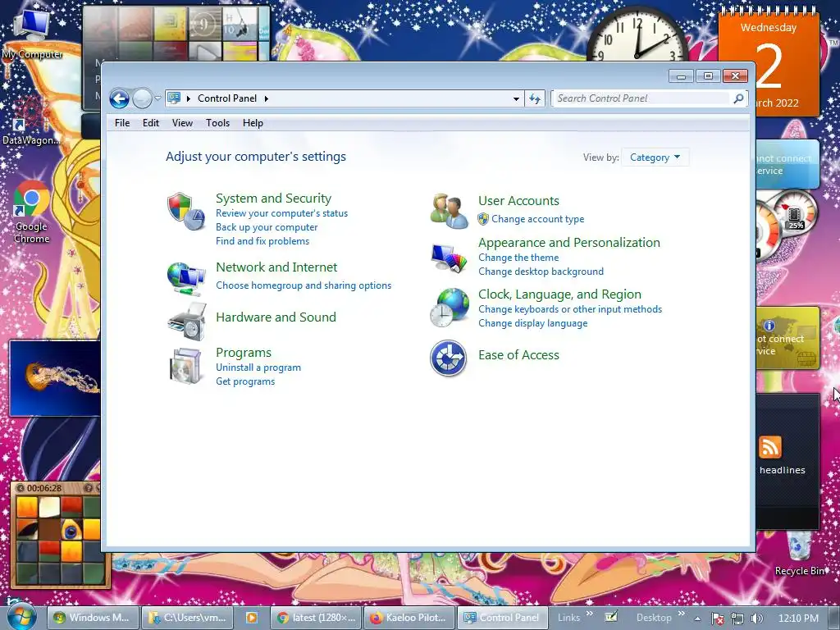Click the Ease of Access heading
Image resolution: width=840 pixels, height=630 pixels.
tap(518, 355)
